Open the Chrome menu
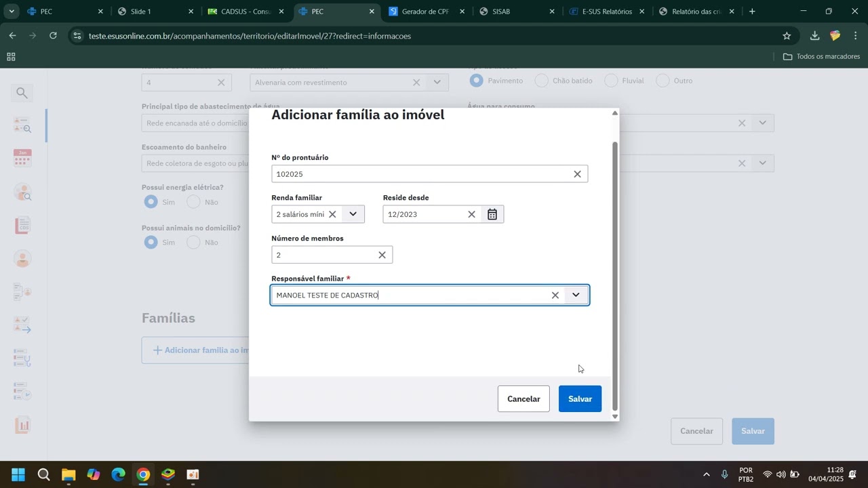The image size is (868, 488). (856, 36)
